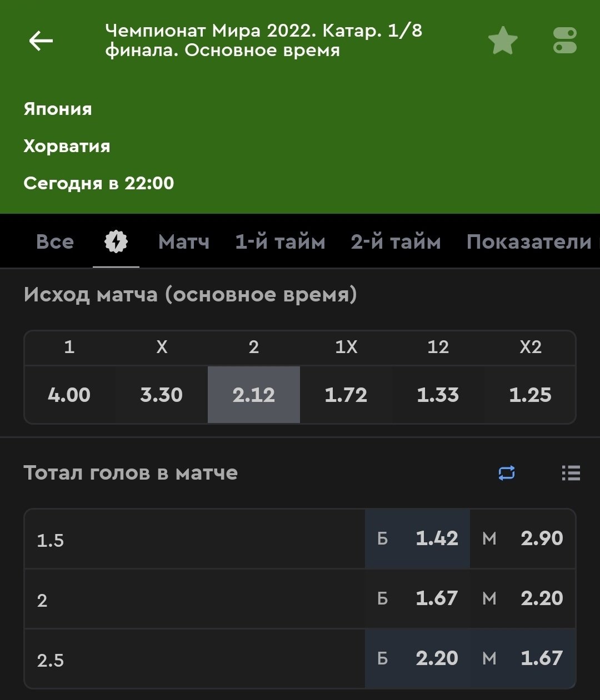The height and width of the screenshot is (700, 600).
Task: Select the Показатели tab
Action: tap(528, 242)
